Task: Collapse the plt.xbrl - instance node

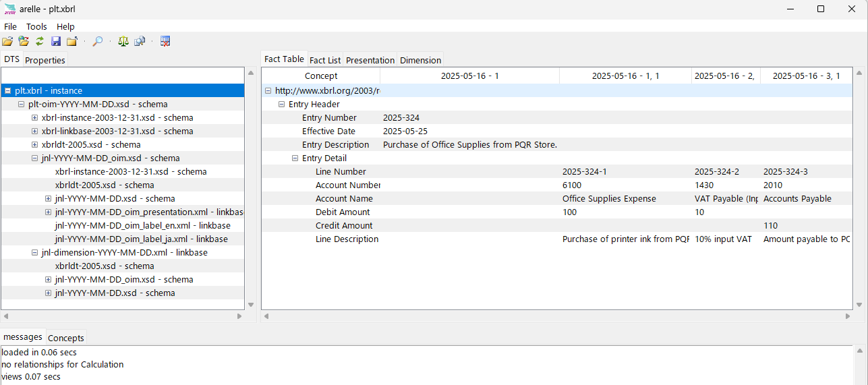Action: click(7, 90)
